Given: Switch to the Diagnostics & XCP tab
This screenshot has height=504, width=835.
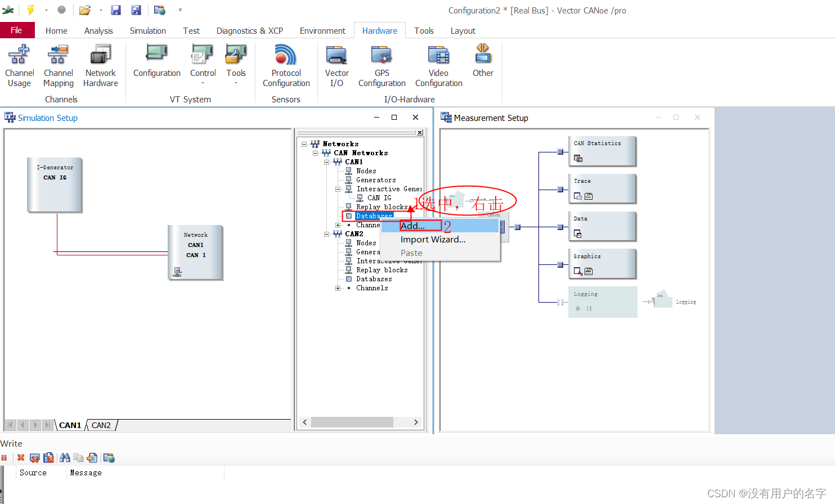Looking at the screenshot, I should click(x=250, y=31).
